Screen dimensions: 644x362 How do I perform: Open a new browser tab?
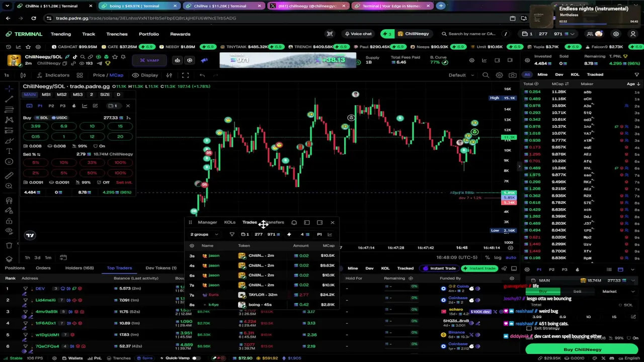441,6
